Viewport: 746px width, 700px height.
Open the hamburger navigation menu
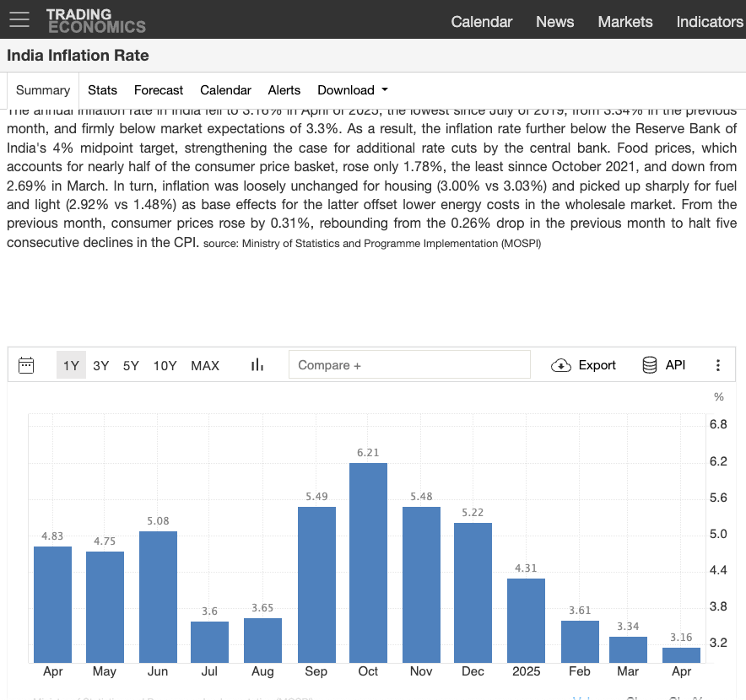click(19, 20)
